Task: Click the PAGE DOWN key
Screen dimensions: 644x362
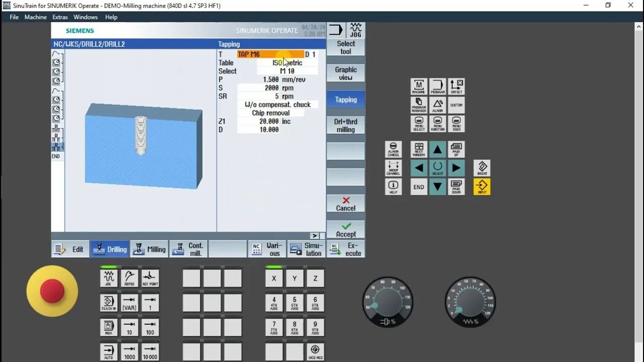Action: pyautogui.click(x=456, y=187)
